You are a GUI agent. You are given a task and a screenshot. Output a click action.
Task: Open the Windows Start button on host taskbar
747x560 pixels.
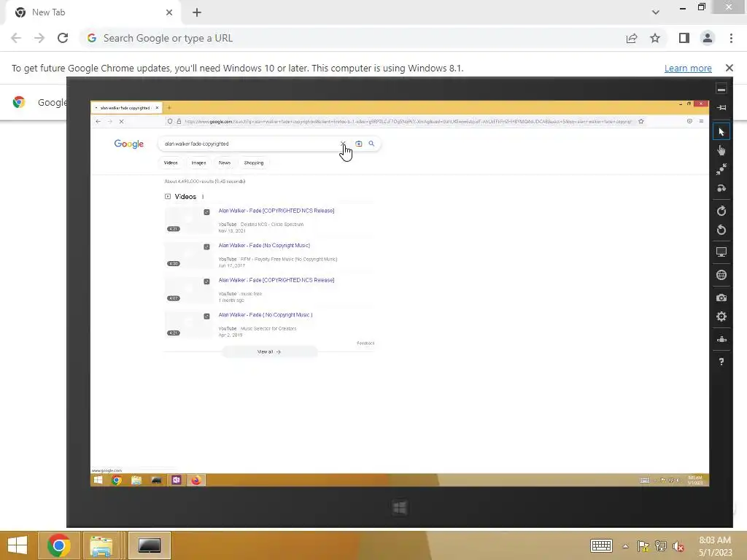18,545
